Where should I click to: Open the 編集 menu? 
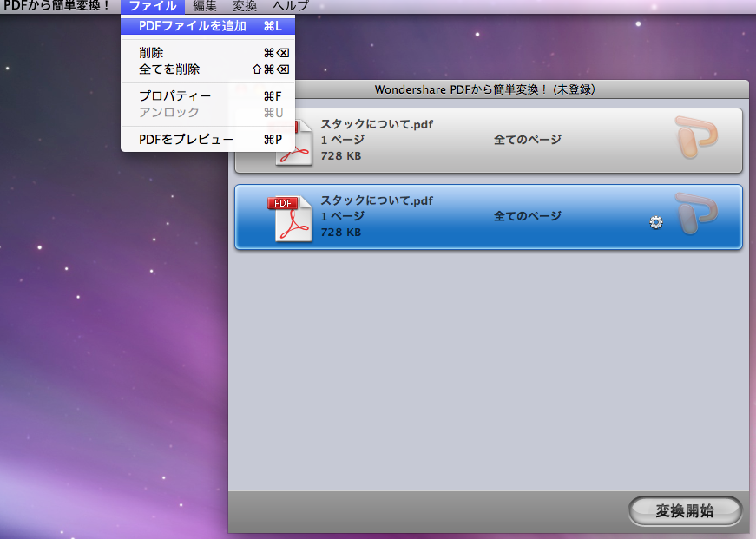pyautogui.click(x=205, y=6)
